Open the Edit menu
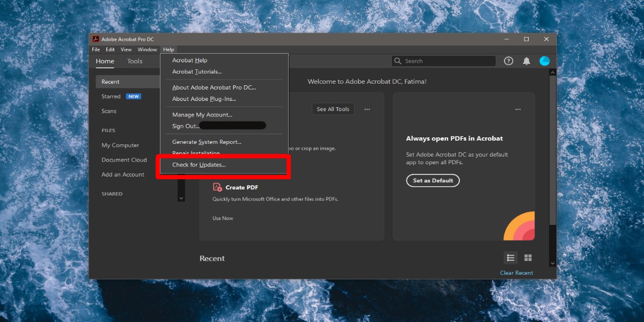The width and height of the screenshot is (644, 322). 110,49
